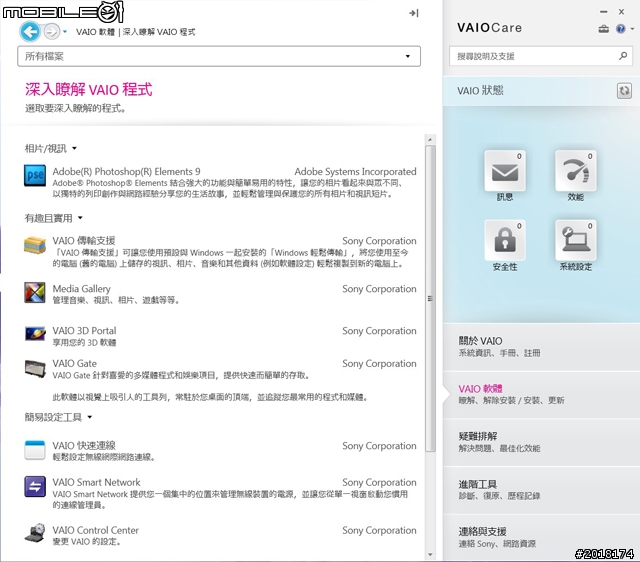Viewport: 640px width, 562px height.
Task: Click Sony Corporation beside VAIO Gate
Action: click(x=379, y=363)
